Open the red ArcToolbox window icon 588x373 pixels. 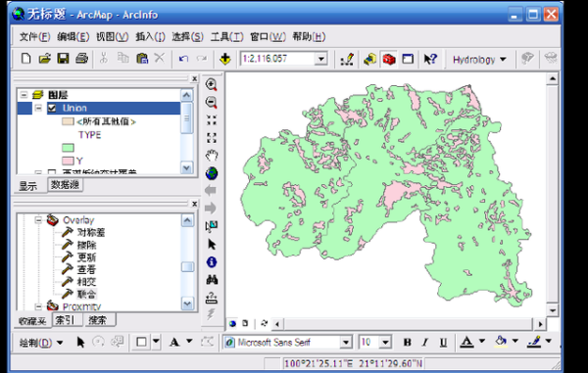coord(389,59)
